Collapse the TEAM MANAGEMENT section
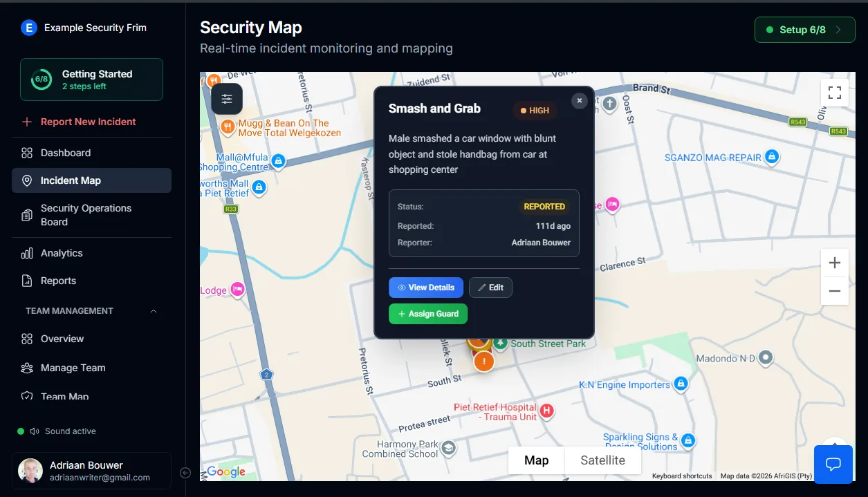Image resolution: width=868 pixels, height=497 pixels. point(154,310)
